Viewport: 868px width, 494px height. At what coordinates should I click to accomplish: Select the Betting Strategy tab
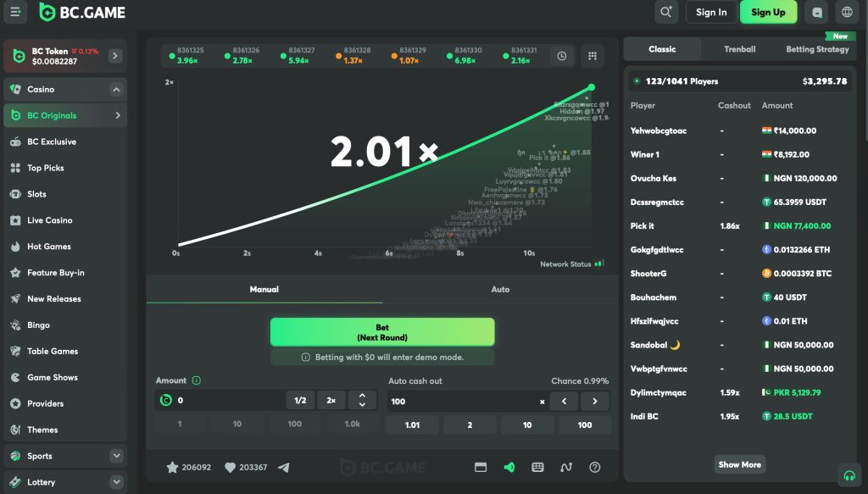pos(817,49)
